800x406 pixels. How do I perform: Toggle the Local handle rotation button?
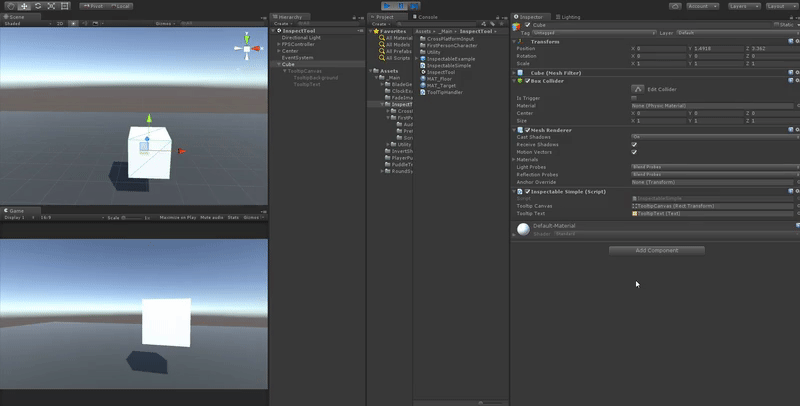[120, 6]
